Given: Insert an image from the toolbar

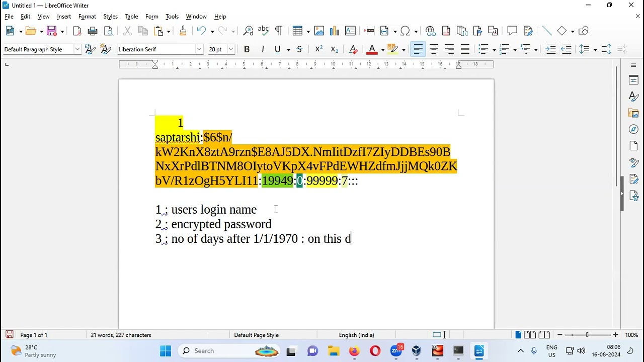Looking at the screenshot, I should 319,31.
